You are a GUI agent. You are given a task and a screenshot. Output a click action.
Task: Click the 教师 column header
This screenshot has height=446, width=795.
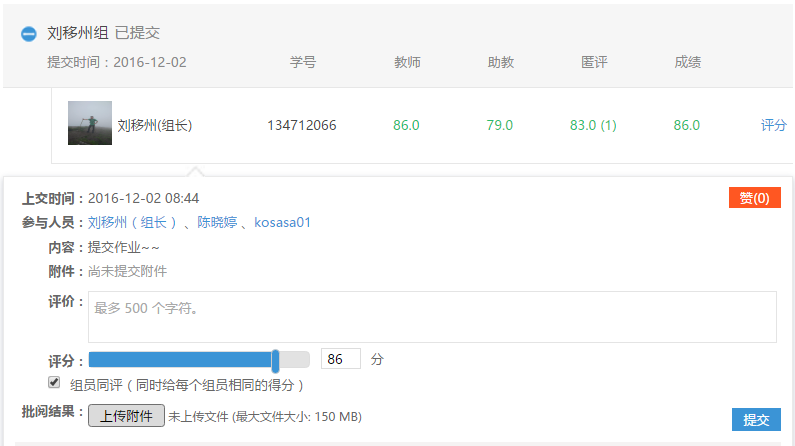coord(407,62)
